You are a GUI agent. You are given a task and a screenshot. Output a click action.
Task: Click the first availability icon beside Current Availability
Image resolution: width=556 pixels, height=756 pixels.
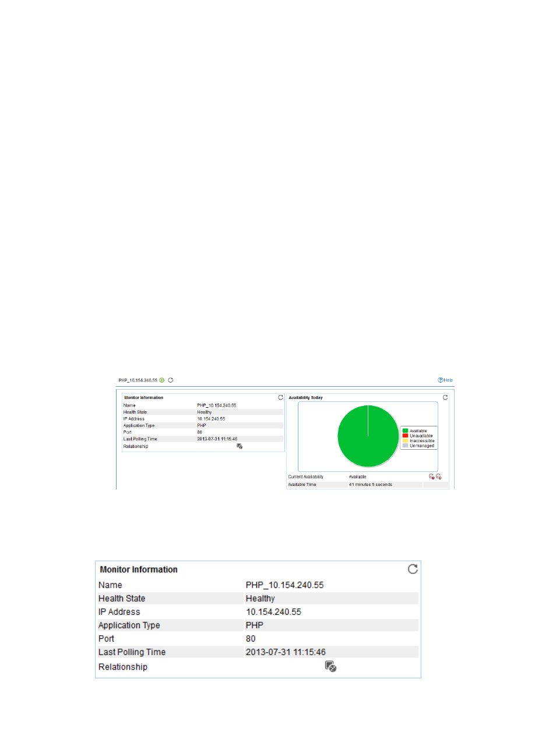[431, 477]
